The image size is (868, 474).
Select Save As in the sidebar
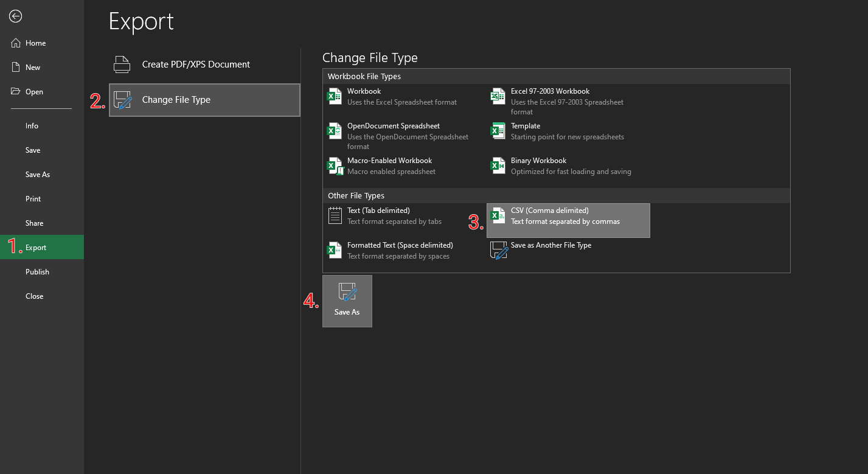(42, 175)
